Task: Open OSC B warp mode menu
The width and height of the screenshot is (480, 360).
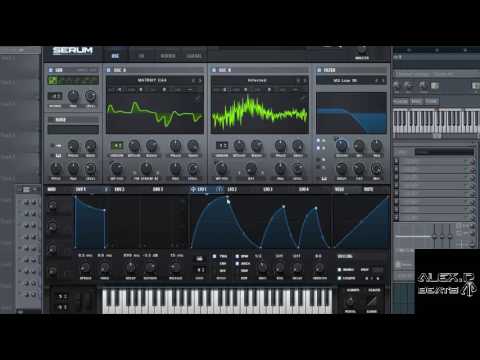Action: click(x=251, y=179)
